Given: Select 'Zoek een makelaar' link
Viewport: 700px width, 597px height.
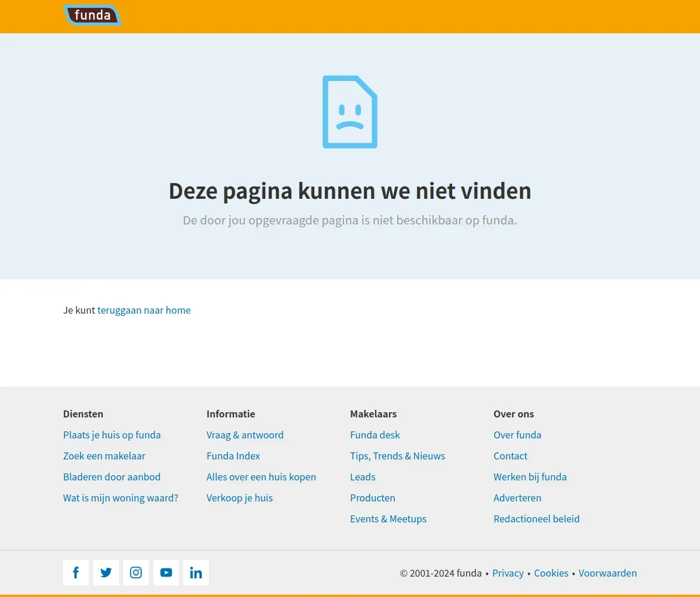Looking at the screenshot, I should [x=104, y=456].
